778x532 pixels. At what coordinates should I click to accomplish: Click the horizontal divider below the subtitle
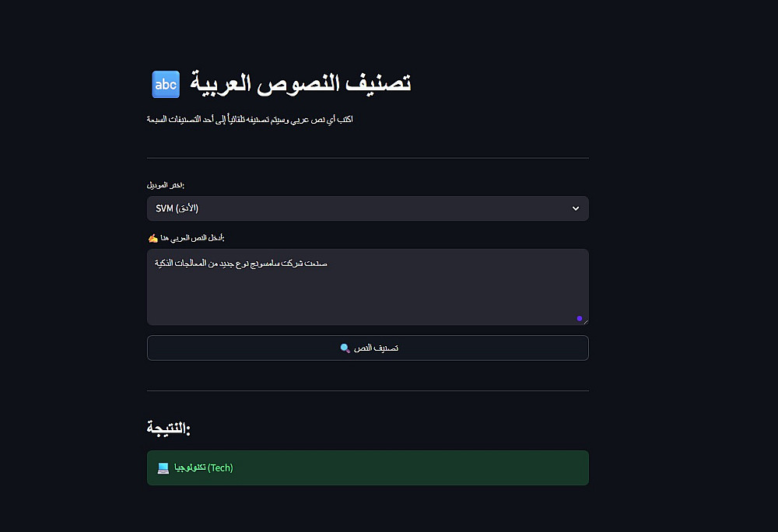point(367,158)
